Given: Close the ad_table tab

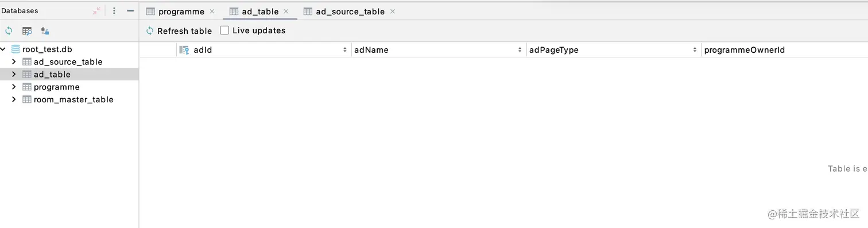Looking at the screenshot, I should (286, 11).
